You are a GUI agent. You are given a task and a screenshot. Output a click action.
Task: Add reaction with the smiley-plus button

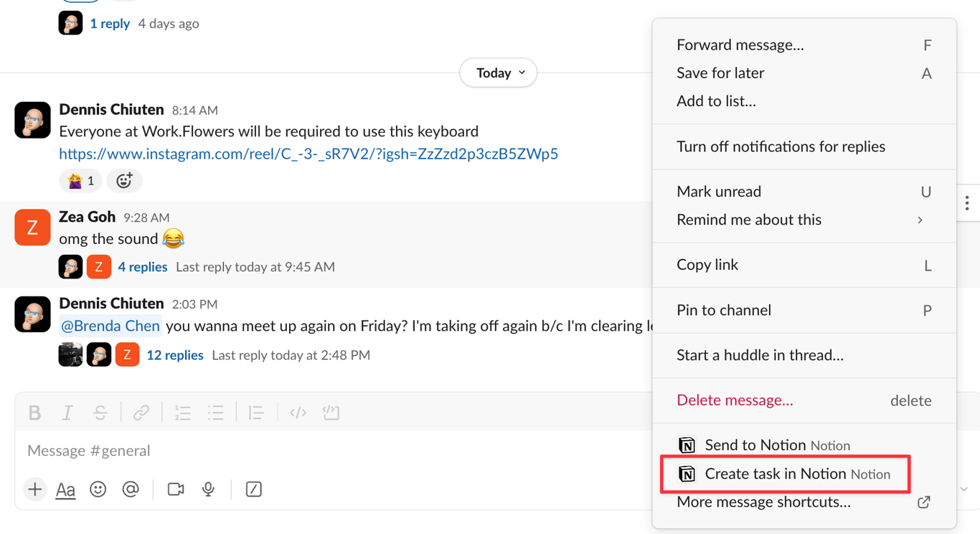pyautogui.click(x=124, y=181)
